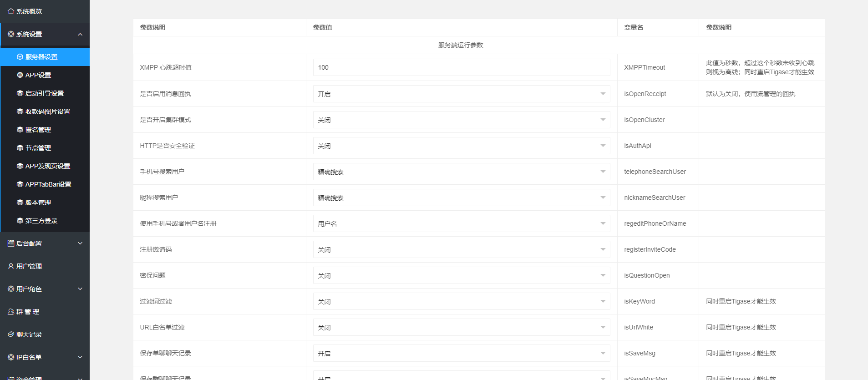The image size is (868, 380).
Task: Click the isUrlWhite variable name
Action: coord(639,327)
